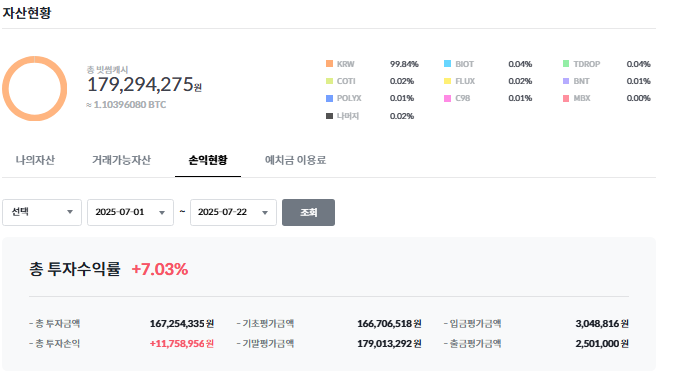Click the 총 투자수익률 heading

[75, 269]
